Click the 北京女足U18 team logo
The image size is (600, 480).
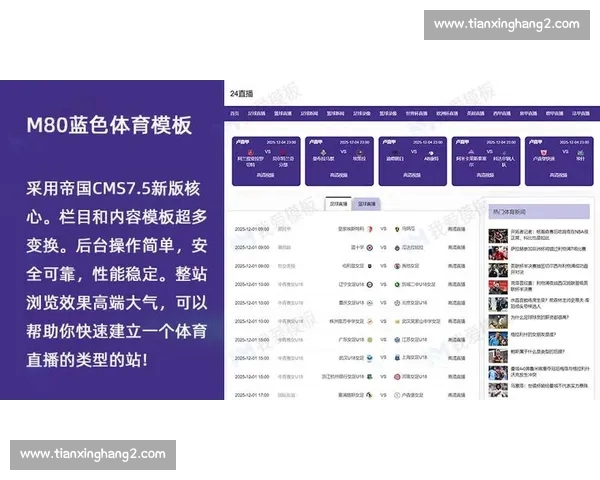397,303
